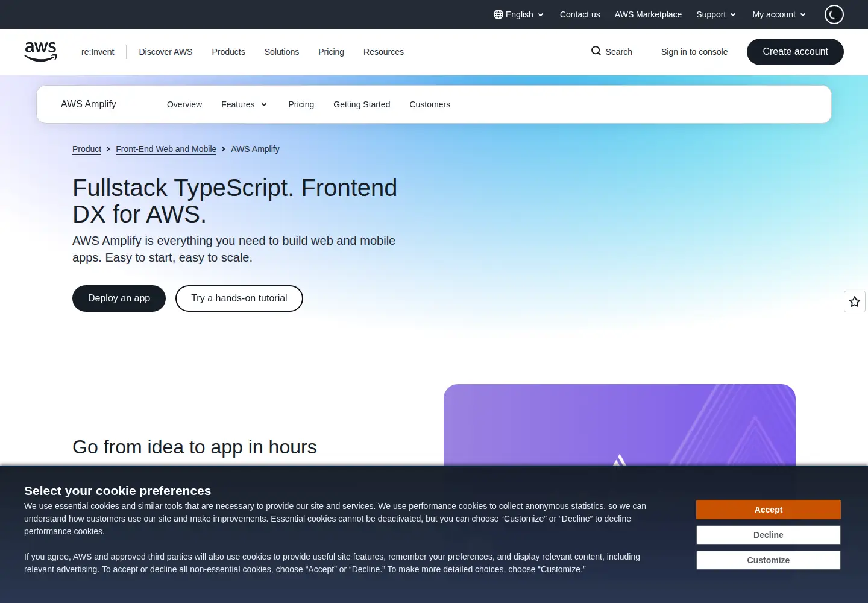
Task: Click the search magnifier icon
Action: [x=596, y=51]
